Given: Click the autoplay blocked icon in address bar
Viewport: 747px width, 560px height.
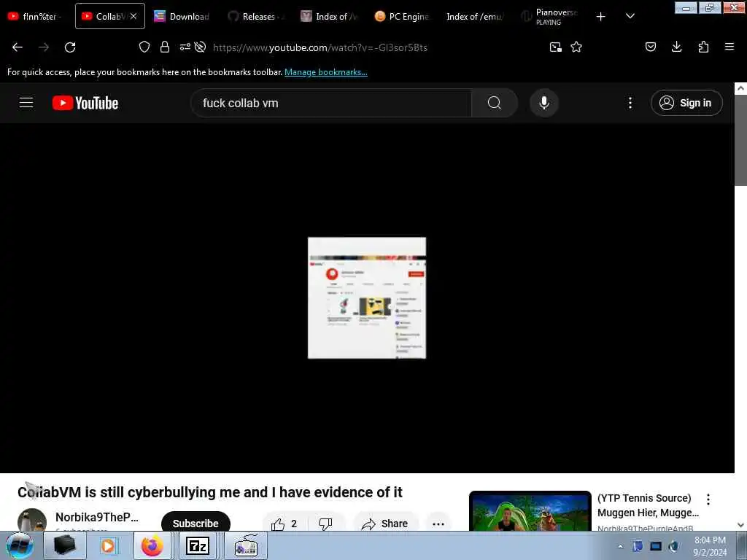Looking at the screenshot, I should point(201,47).
